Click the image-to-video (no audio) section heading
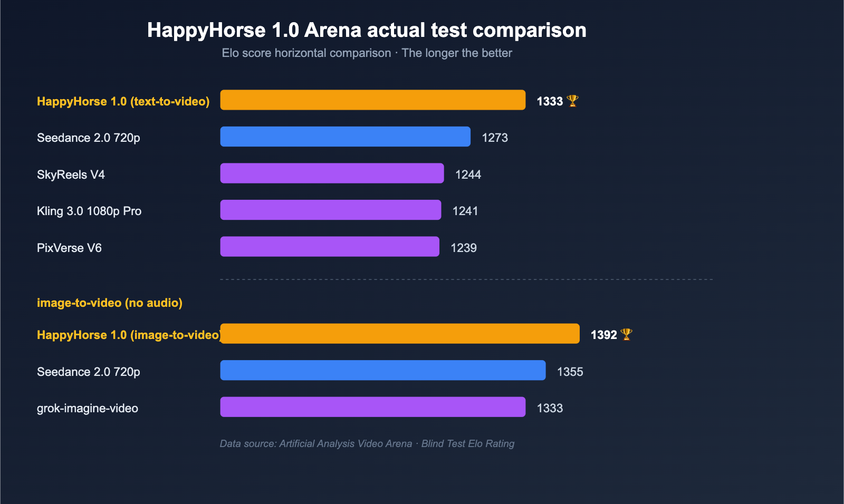 point(110,303)
